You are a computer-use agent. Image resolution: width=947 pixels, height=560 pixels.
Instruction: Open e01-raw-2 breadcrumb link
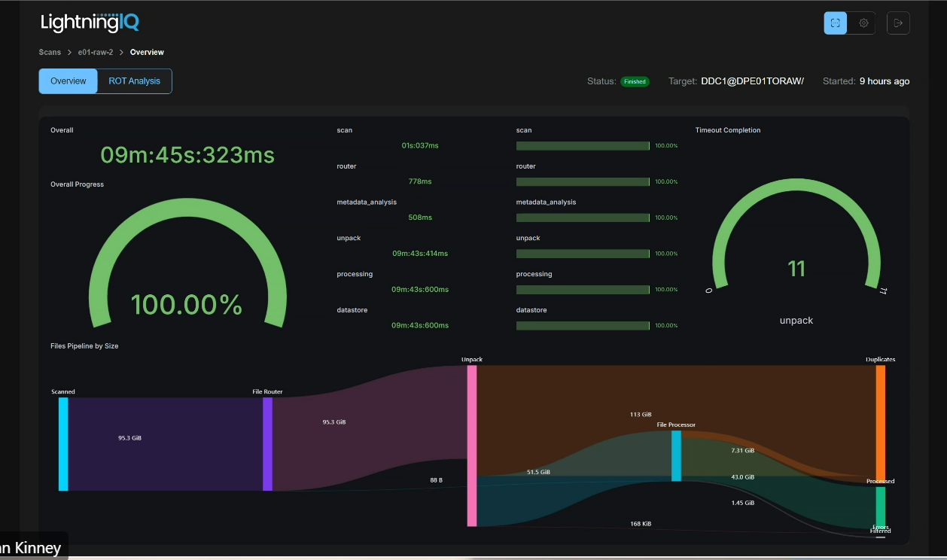pyautogui.click(x=96, y=53)
